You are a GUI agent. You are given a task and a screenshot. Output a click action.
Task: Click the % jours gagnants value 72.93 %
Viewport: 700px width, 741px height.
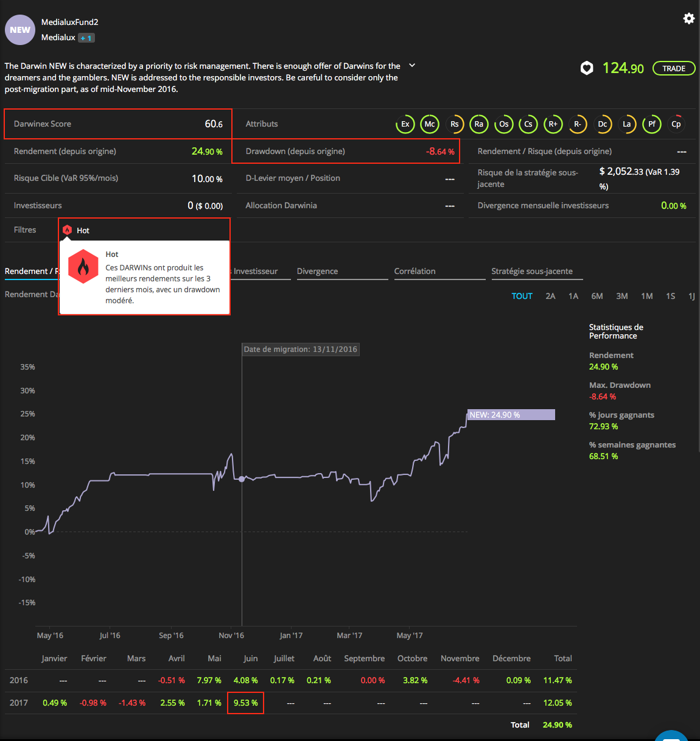604,426
